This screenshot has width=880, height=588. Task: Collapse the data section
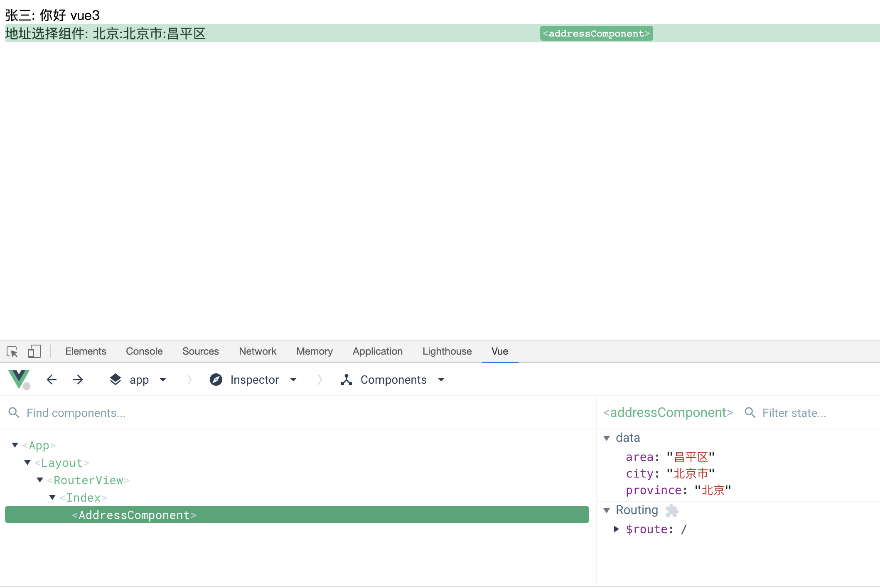click(607, 438)
